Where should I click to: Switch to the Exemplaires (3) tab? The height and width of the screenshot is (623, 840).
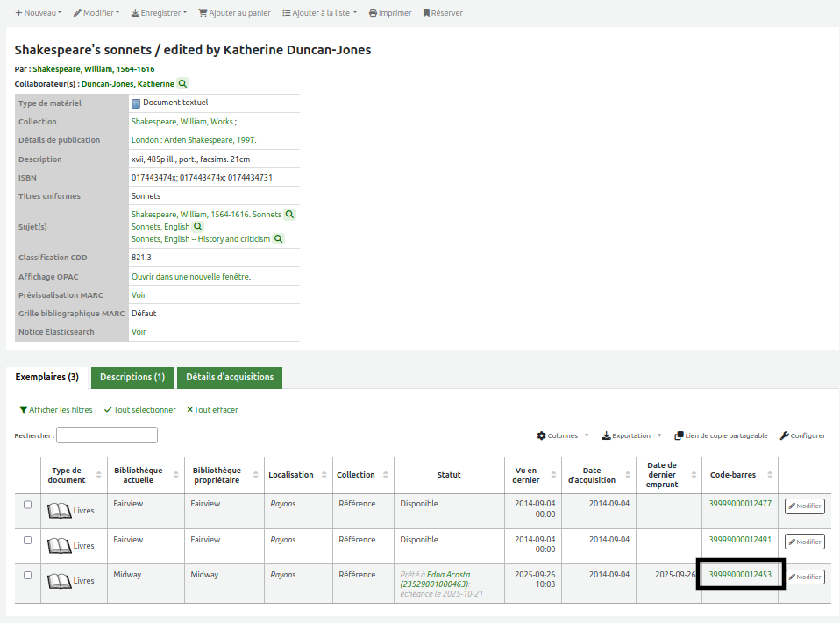click(x=47, y=378)
